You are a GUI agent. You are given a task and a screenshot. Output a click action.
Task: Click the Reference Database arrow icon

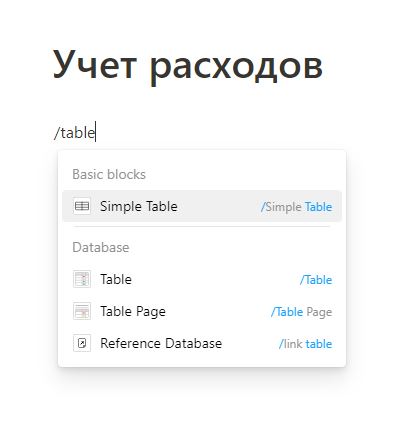(82, 343)
